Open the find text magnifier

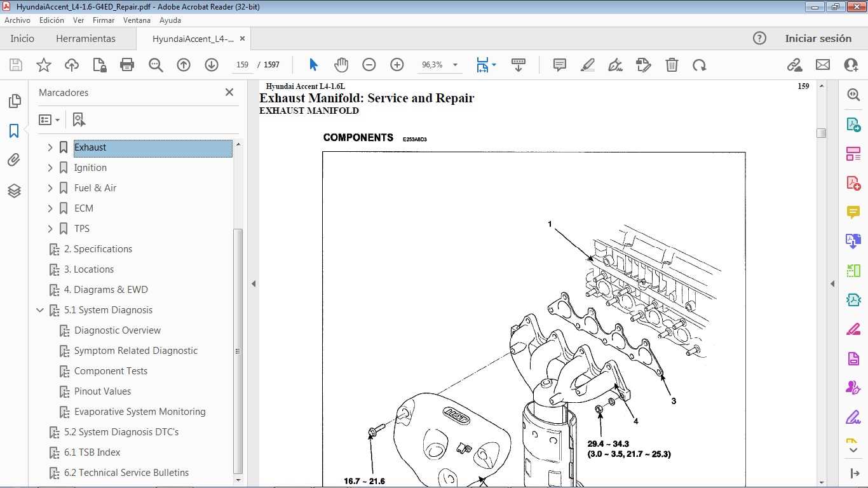tap(156, 65)
